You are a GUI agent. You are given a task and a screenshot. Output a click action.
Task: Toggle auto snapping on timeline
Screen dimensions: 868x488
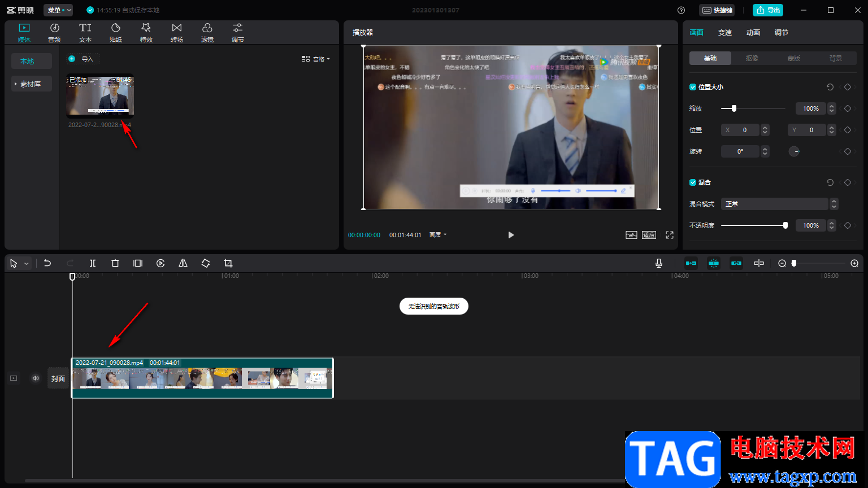(x=714, y=263)
